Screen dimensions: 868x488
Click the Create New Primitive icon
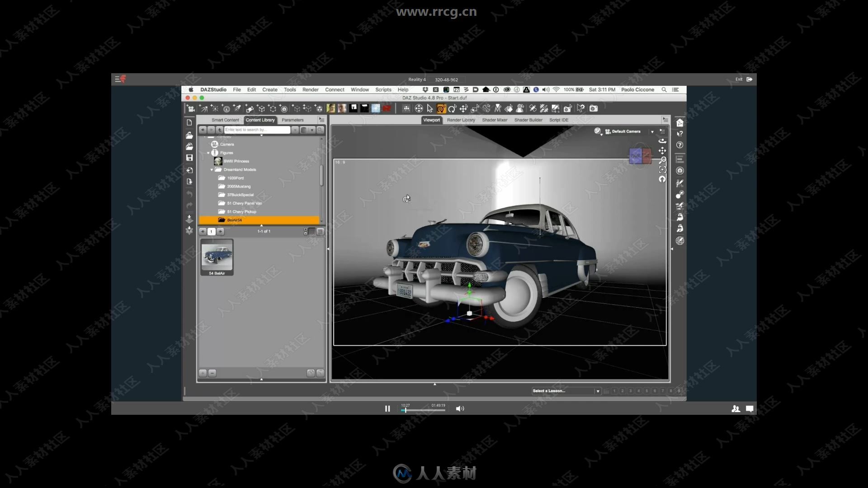[250, 108]
